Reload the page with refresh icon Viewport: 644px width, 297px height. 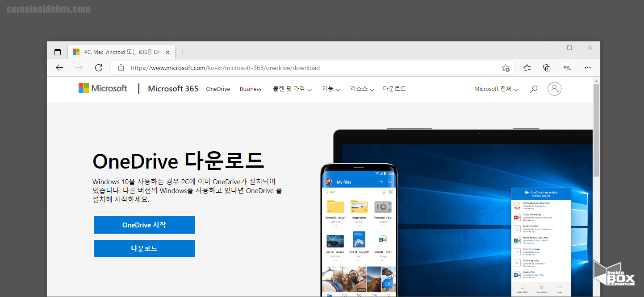[x=99, y=68]
